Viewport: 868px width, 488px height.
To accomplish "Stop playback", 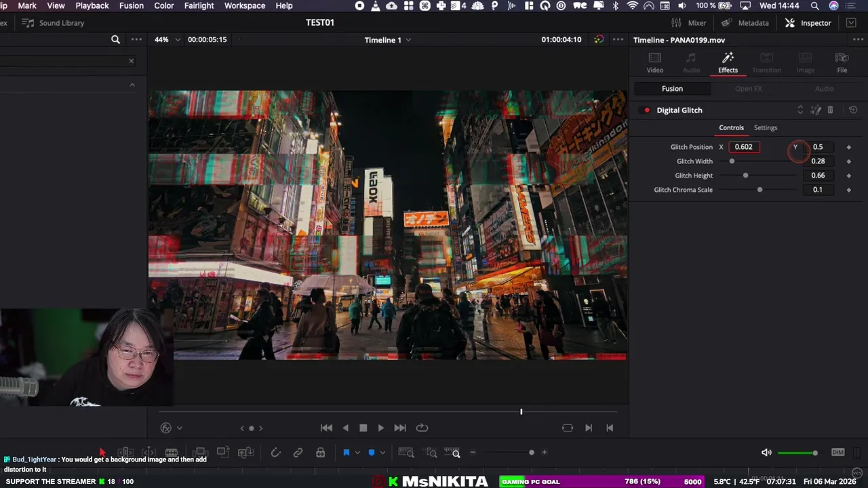I will 363,428.
